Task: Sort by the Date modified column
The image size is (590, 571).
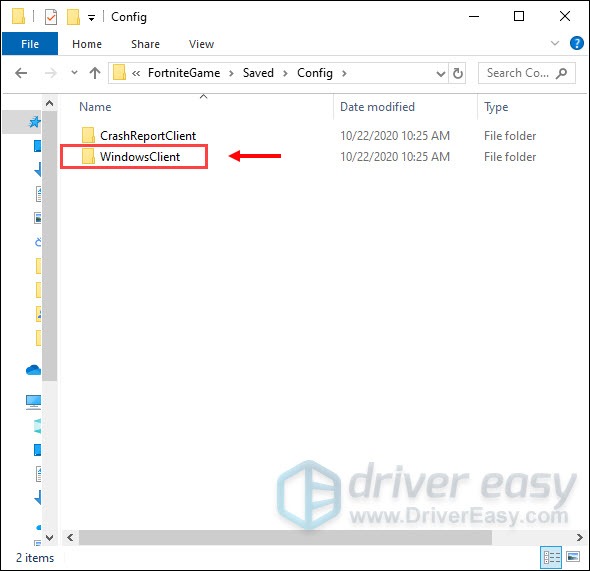Action: click(x=377, y=107)
